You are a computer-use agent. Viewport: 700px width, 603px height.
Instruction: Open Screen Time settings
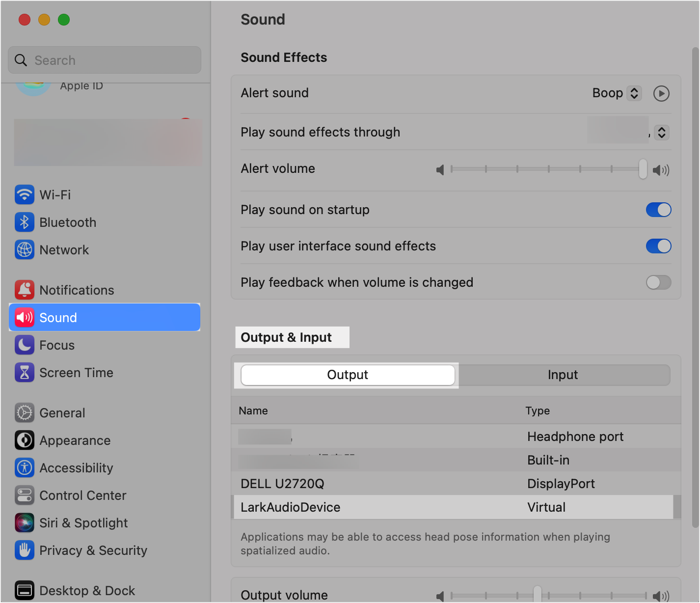[x=76, y=372]
